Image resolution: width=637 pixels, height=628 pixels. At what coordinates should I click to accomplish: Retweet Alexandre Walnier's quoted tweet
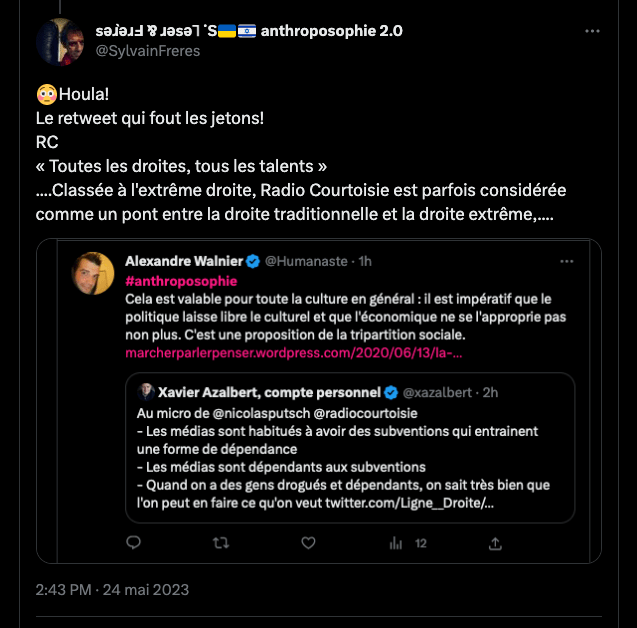(x=222, y=543)
